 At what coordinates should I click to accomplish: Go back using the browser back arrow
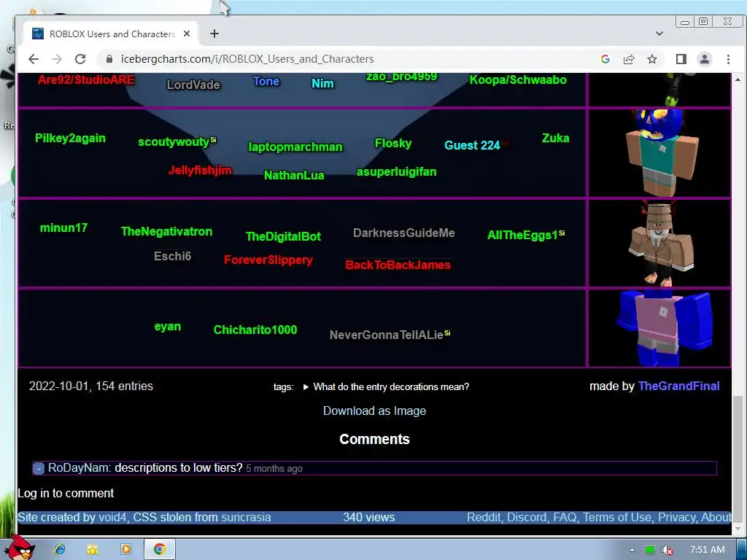(34, 59)
